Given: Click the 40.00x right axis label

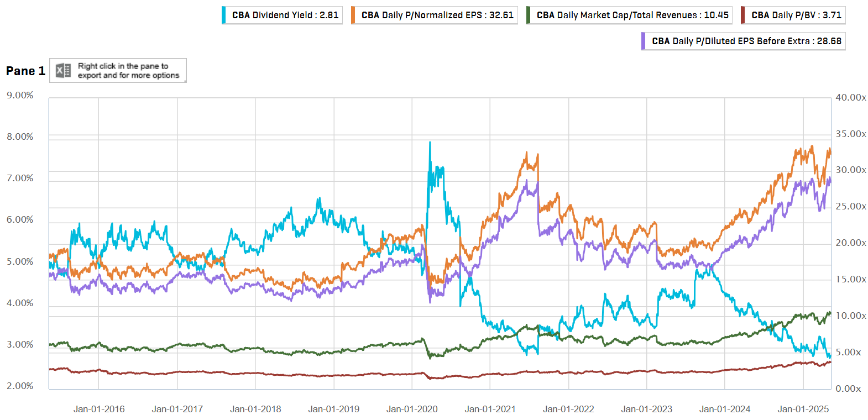Looking at the screenshot, I should (850, 98).
